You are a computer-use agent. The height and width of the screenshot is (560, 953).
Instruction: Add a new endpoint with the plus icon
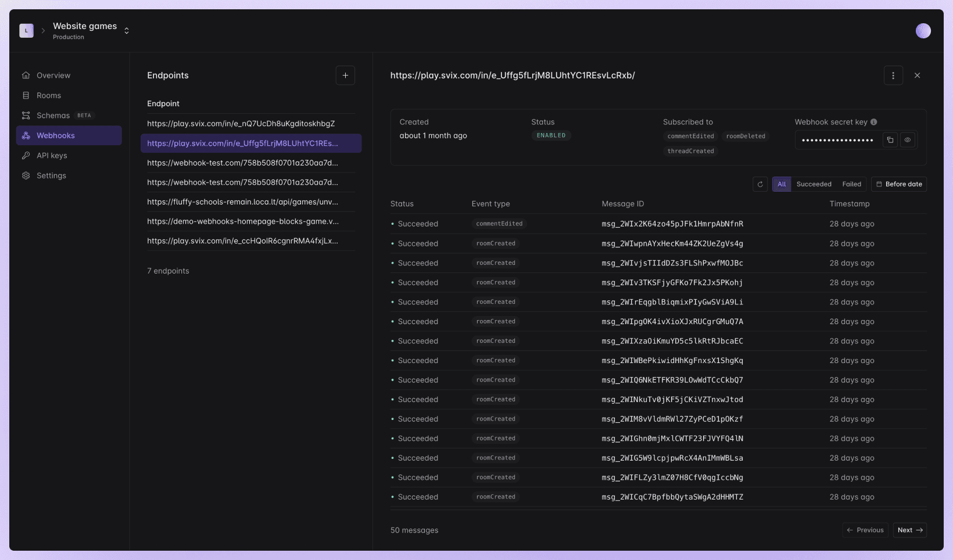pos(345,75)
